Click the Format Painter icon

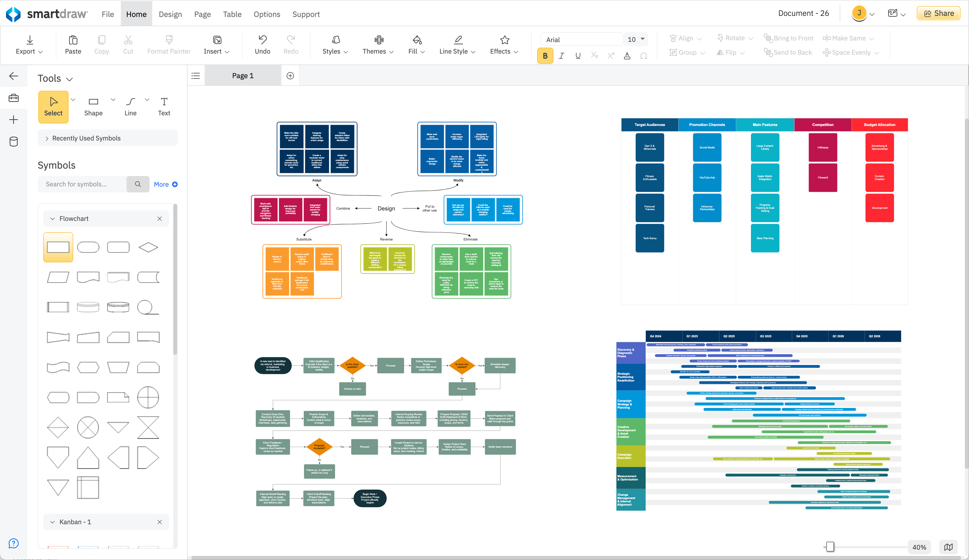click(169, 44)
